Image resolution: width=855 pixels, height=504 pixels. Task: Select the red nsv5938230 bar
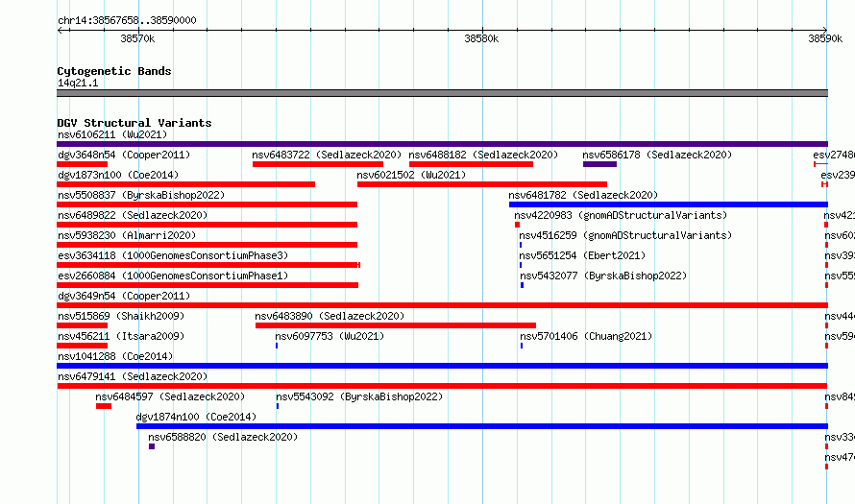[208, 245]
